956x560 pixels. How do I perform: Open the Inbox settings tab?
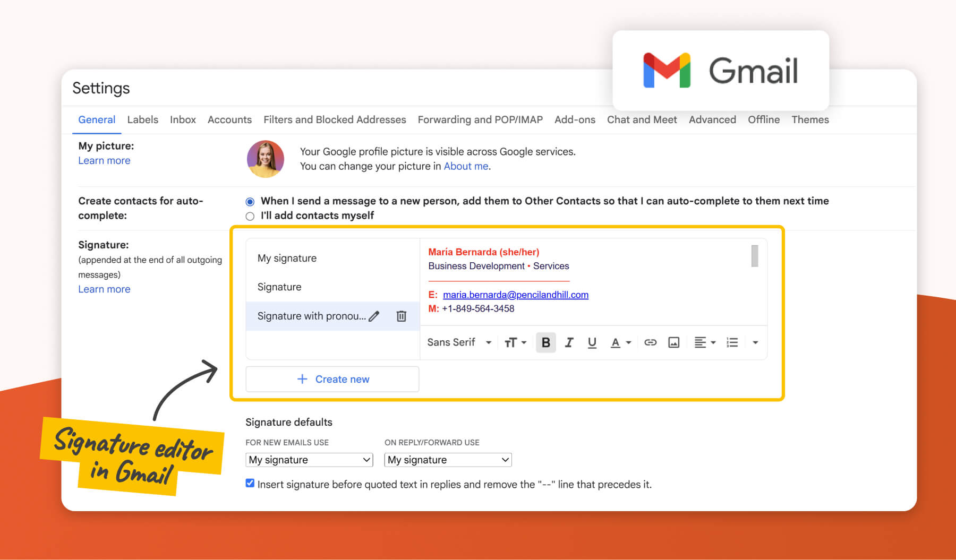click(x=183, y=119)
